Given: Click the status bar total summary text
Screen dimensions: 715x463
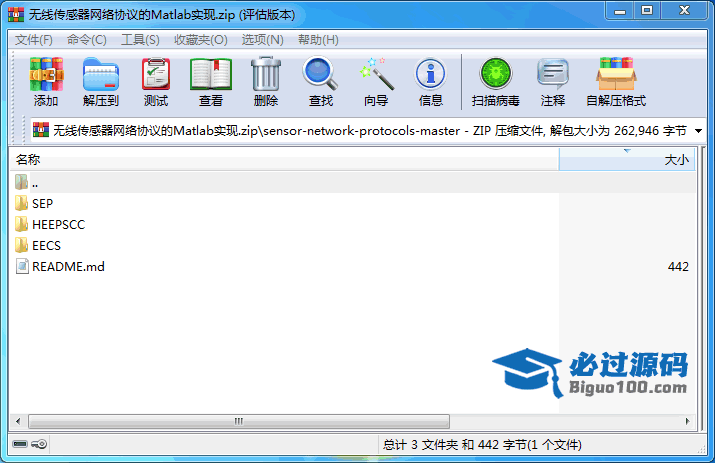Looking at the screenshot, I should [x=482, y=444].
